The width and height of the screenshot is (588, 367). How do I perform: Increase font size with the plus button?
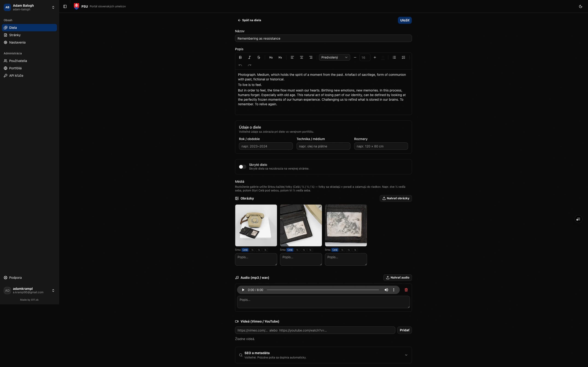[x=375, y=58]
